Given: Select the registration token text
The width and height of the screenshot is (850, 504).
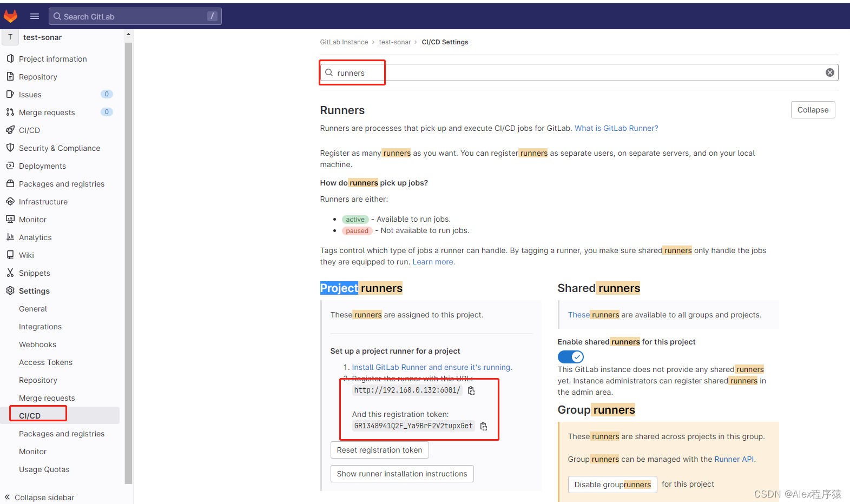Looking at the screenshot, I should 413,426.
